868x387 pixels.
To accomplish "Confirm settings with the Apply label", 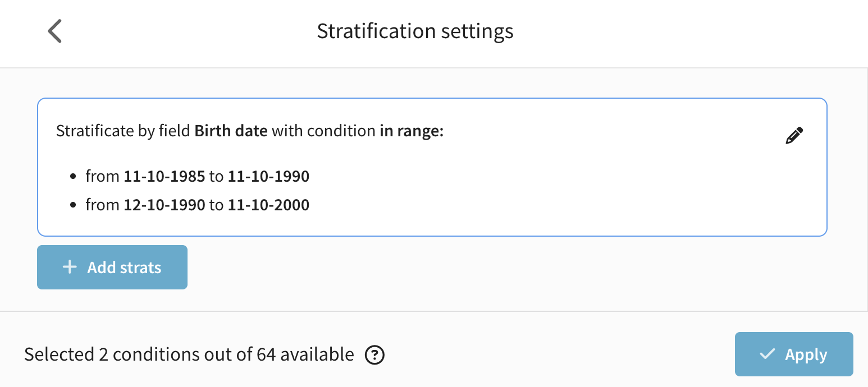I will tap(806, 354).
